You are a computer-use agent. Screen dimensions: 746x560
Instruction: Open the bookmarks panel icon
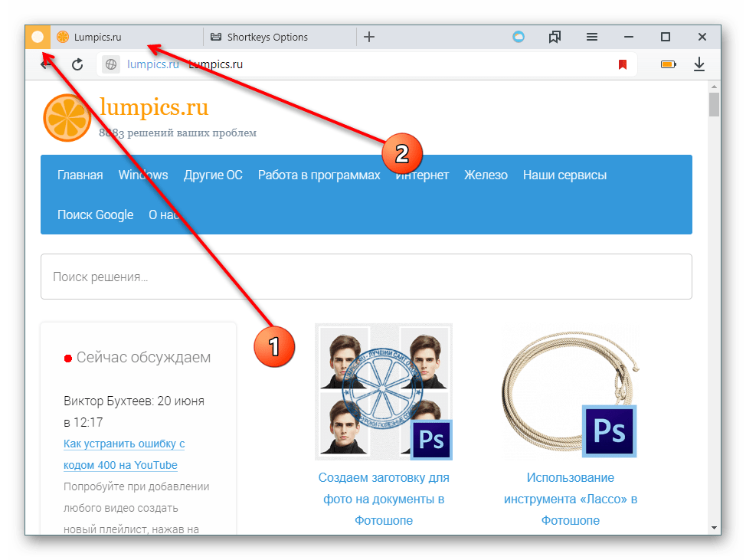pos(555,37)
